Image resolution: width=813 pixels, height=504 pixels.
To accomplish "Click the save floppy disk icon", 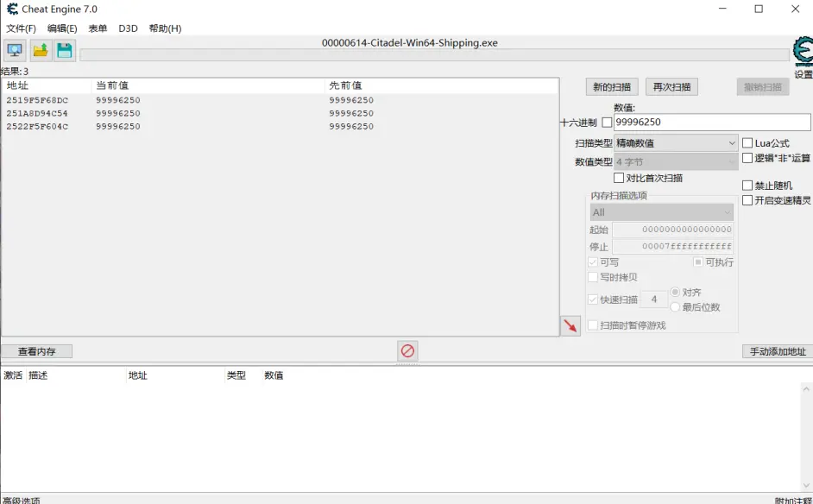I will tap(65, 50).
